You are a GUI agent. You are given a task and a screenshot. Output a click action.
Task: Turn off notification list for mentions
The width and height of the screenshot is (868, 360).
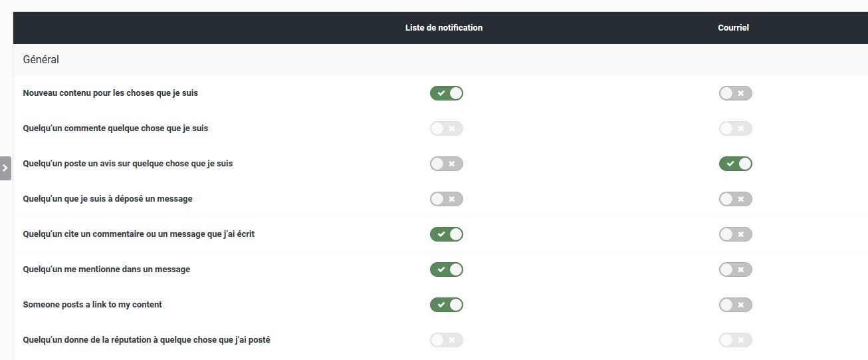click(x=446, y=270)
